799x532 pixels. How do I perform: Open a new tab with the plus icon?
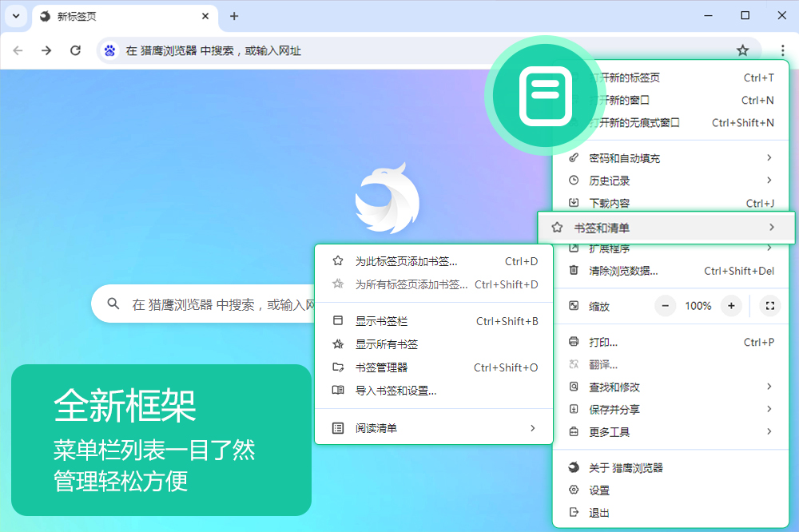click(233, 16)
